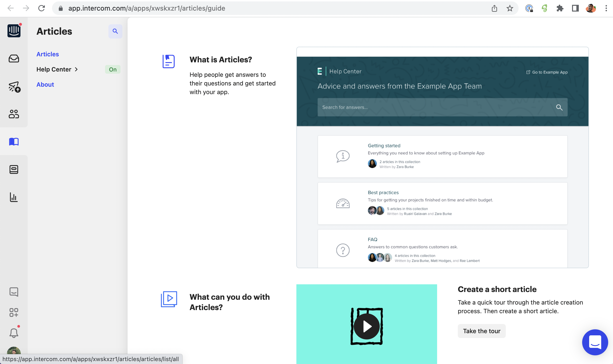Go back with the browser back arrow

[11, 8]
